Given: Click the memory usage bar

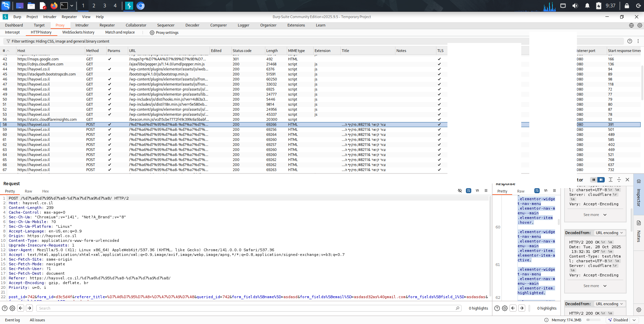Looking at the screenshot, I should tap(593, 320).
